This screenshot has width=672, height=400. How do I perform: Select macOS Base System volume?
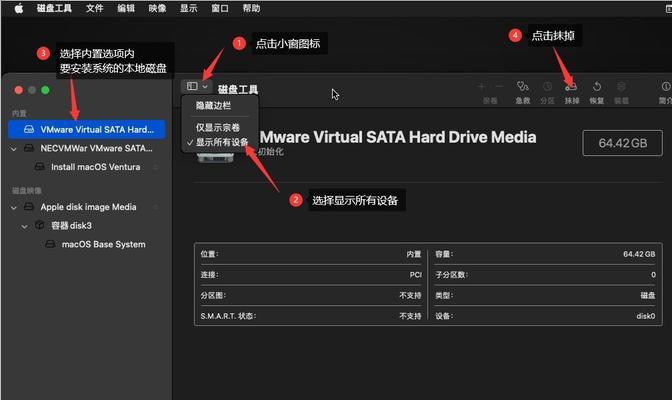87,244
